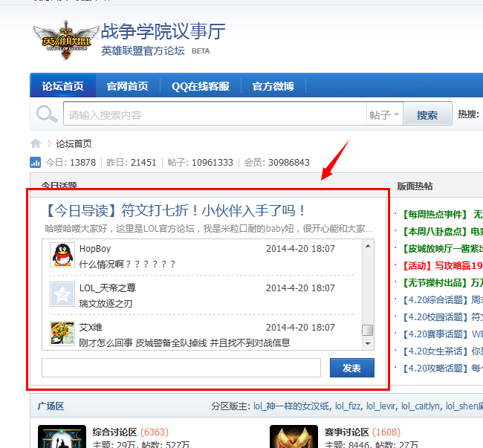Click the 战争学院议事厅 site title
The image size is (483, 448).
click(x=163, y=31)
